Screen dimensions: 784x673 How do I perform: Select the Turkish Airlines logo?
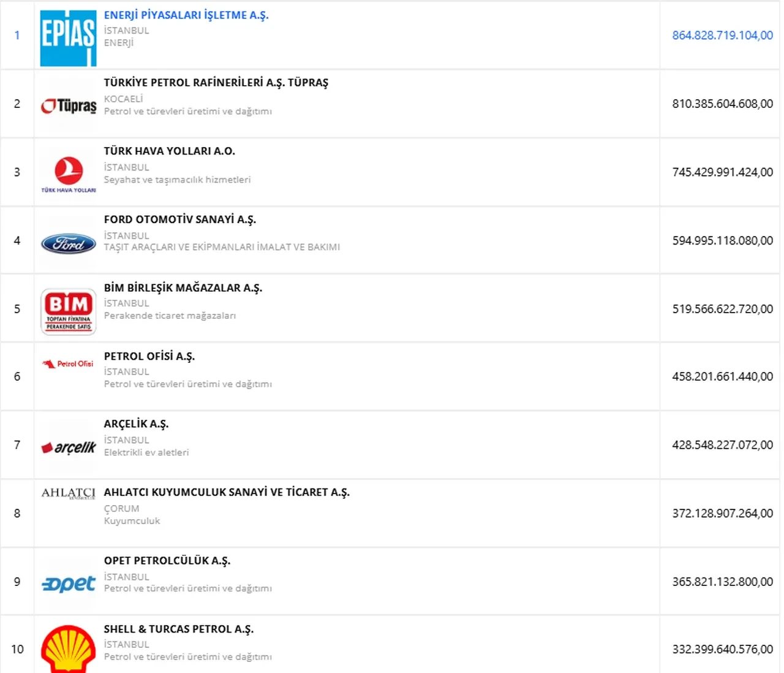tap(68, 173)
